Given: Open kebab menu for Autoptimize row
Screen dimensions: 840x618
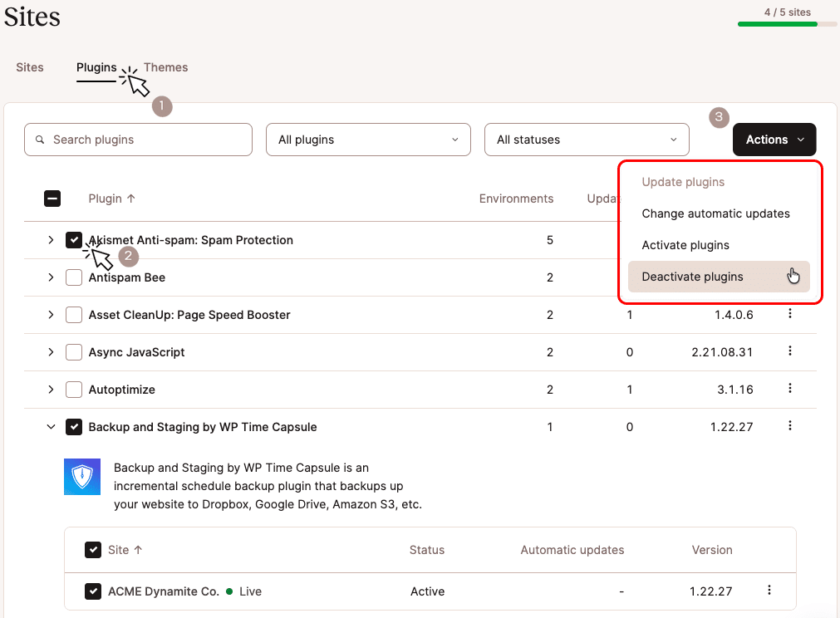Looking at the screenshot, I should [789, 389].
